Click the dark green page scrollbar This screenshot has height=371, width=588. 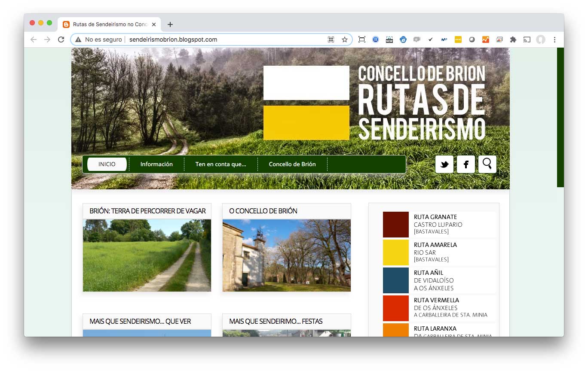coord(560,117)
